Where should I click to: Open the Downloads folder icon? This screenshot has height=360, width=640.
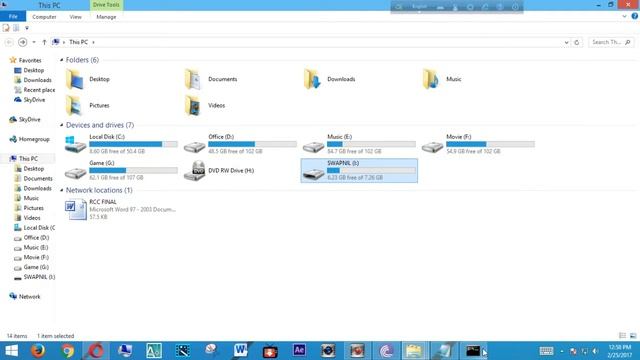[x=312, y=79]
